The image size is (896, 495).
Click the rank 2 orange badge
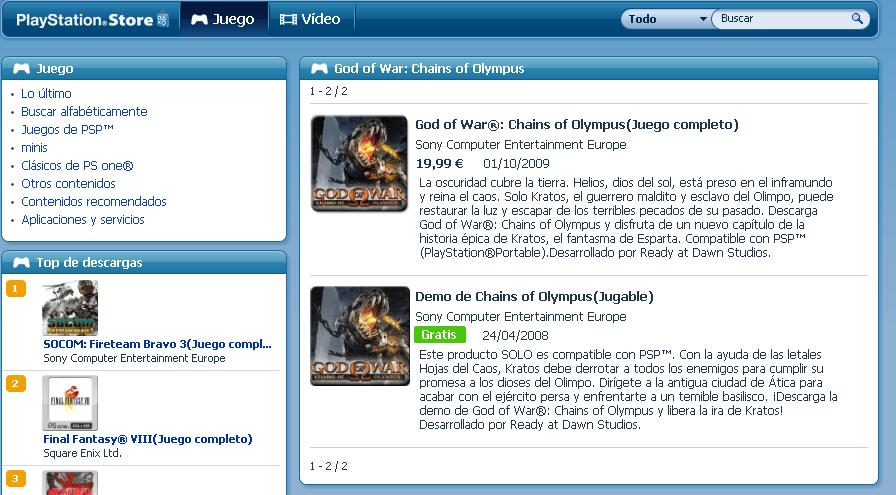click(15, 384)
